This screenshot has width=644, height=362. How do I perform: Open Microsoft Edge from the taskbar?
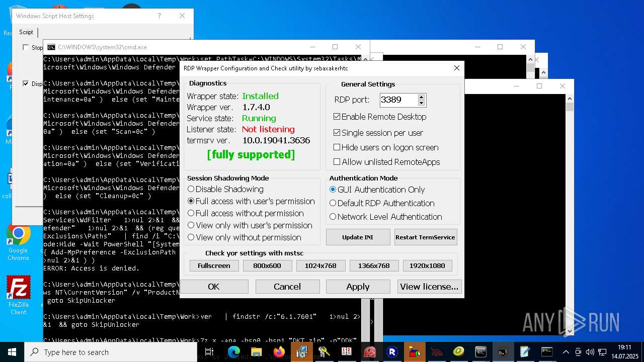pyautogui.click(x=233, y=352)
